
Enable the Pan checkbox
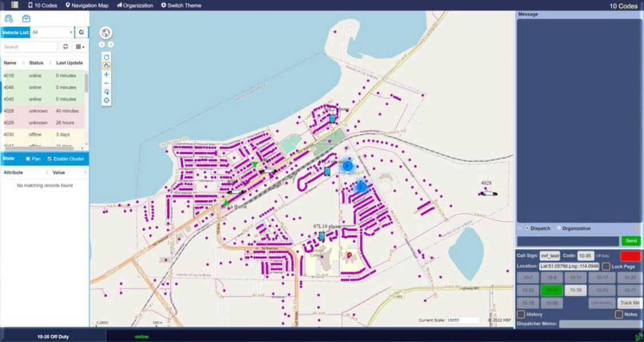coord(29,159)
